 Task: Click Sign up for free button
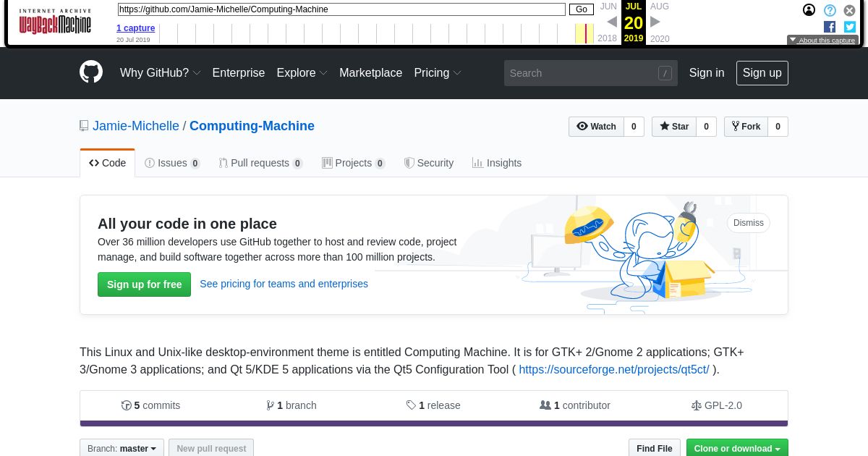point(144,284)
